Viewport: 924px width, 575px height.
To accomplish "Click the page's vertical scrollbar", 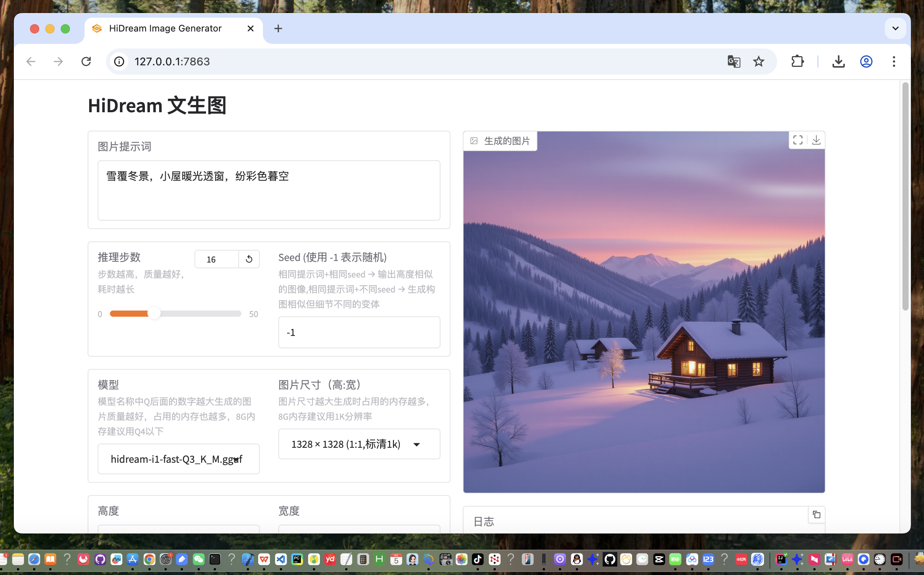I will 905,196.
